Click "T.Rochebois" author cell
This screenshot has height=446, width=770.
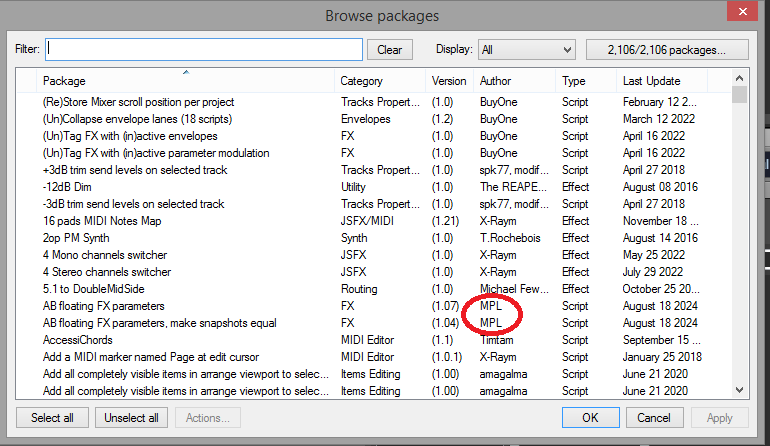pyautogui.click(x=510, y=238)
